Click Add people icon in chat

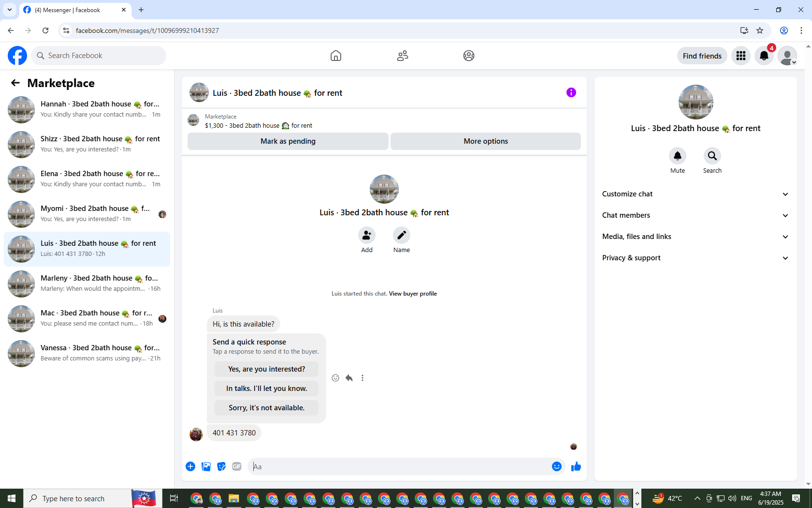[367, 235]
